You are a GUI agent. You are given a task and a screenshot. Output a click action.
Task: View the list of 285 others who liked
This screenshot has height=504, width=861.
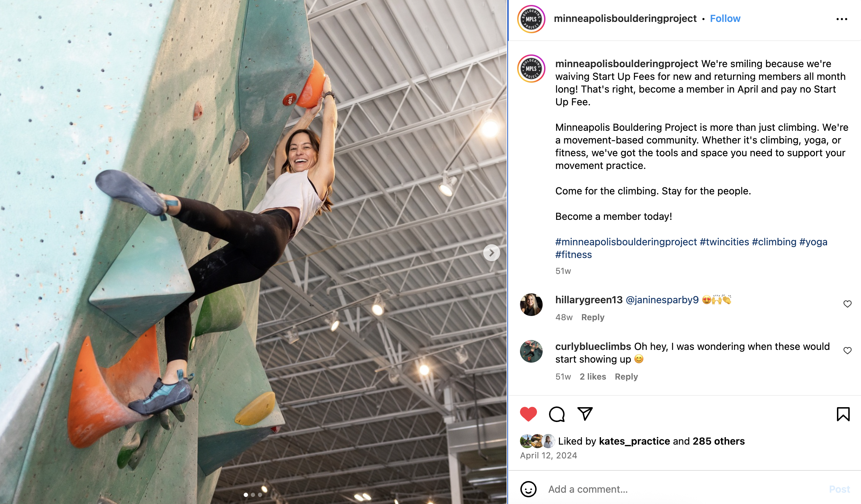(719, 441)
